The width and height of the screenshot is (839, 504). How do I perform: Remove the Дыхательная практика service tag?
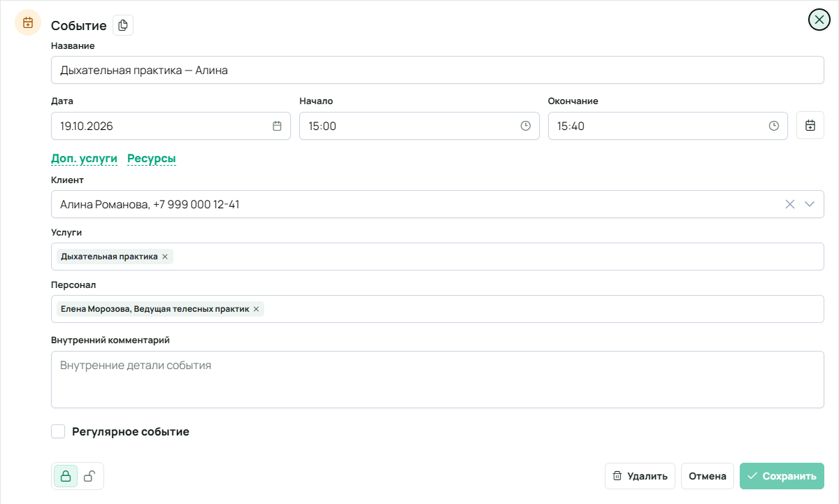click(x=165, y=257)
